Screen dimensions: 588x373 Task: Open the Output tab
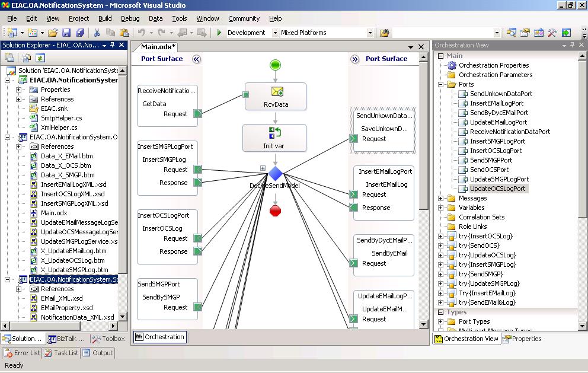click(x=97, y=353)
